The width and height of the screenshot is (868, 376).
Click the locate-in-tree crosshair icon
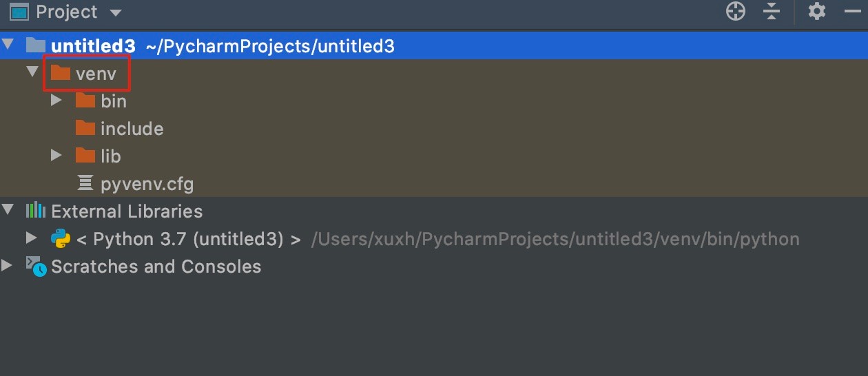[736, 12]
